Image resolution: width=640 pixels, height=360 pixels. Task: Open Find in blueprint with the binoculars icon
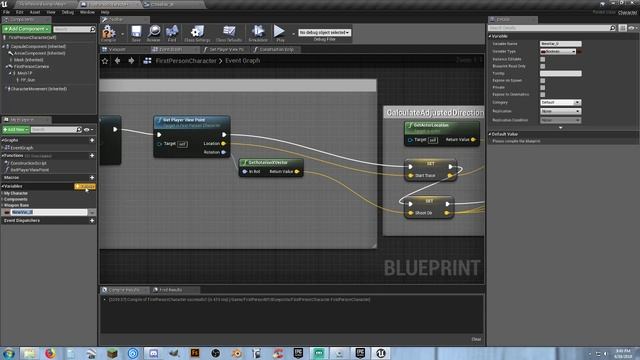point(172,33)
